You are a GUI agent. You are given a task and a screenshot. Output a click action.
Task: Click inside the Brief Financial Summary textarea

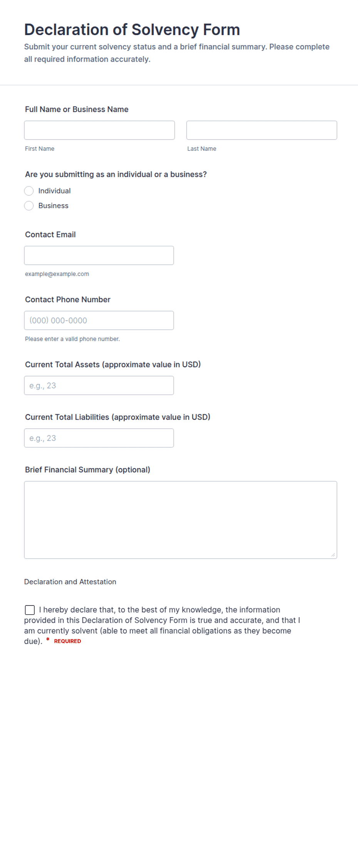pyautogui.click(x=181, y=520)
